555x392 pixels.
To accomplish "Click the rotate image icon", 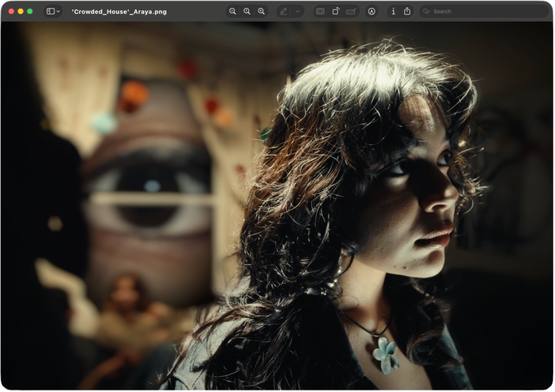I will 336,11.
